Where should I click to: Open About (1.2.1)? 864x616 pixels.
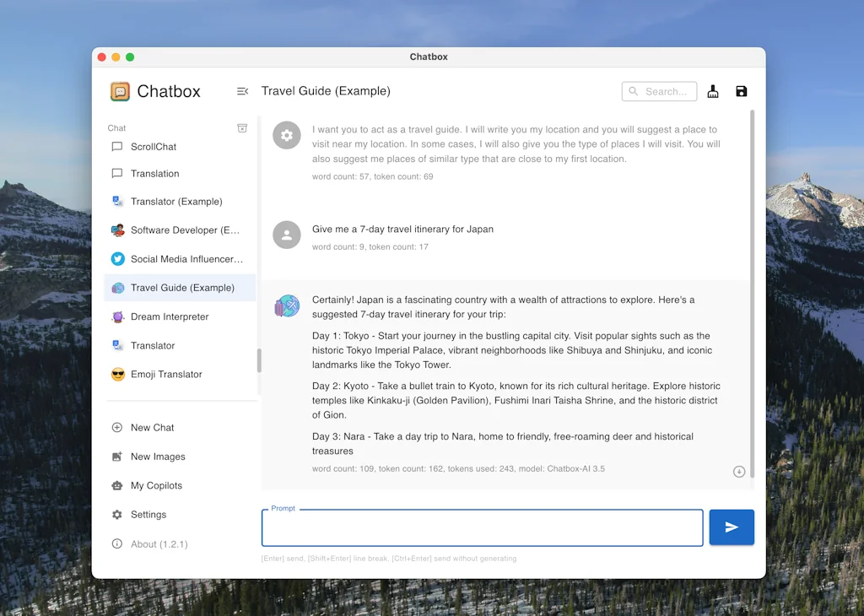pos(159,543)
